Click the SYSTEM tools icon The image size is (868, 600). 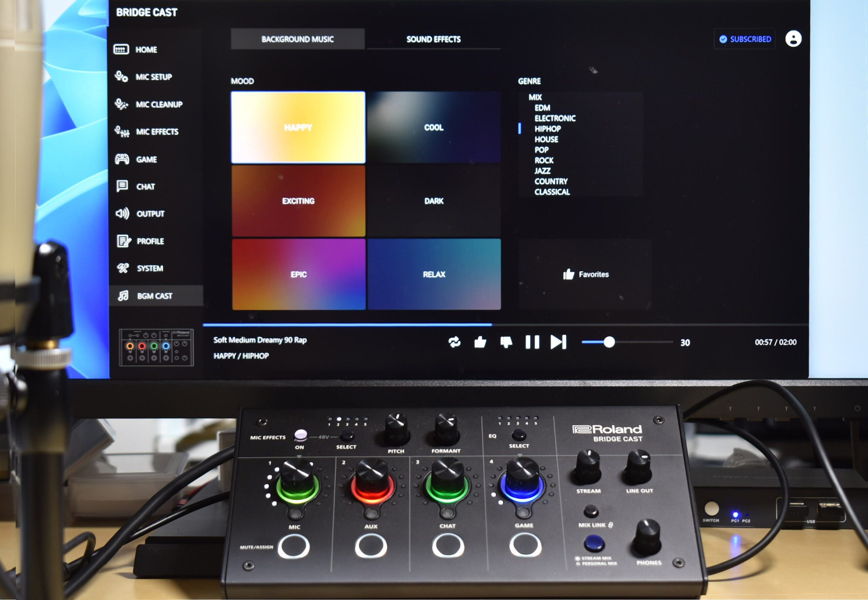123,268
